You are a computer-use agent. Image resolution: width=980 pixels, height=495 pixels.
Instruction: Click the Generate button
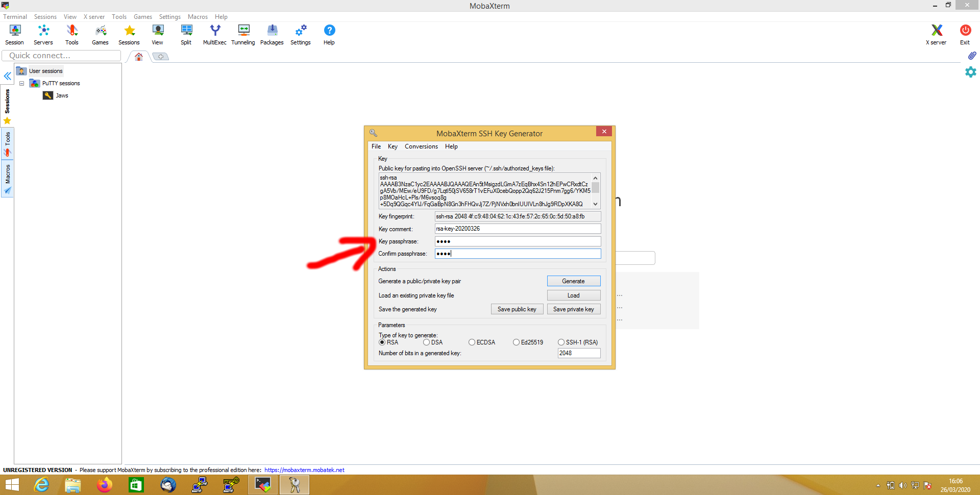tap(574, 281)
